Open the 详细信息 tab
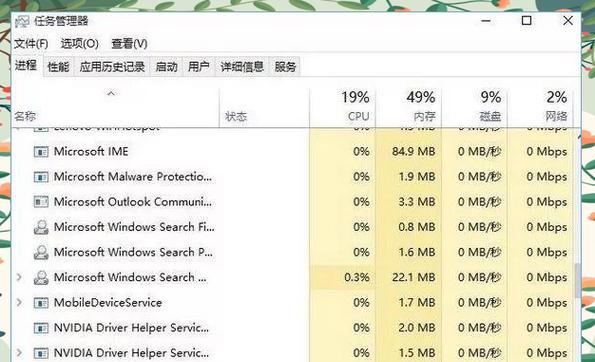 coord(242,67)
